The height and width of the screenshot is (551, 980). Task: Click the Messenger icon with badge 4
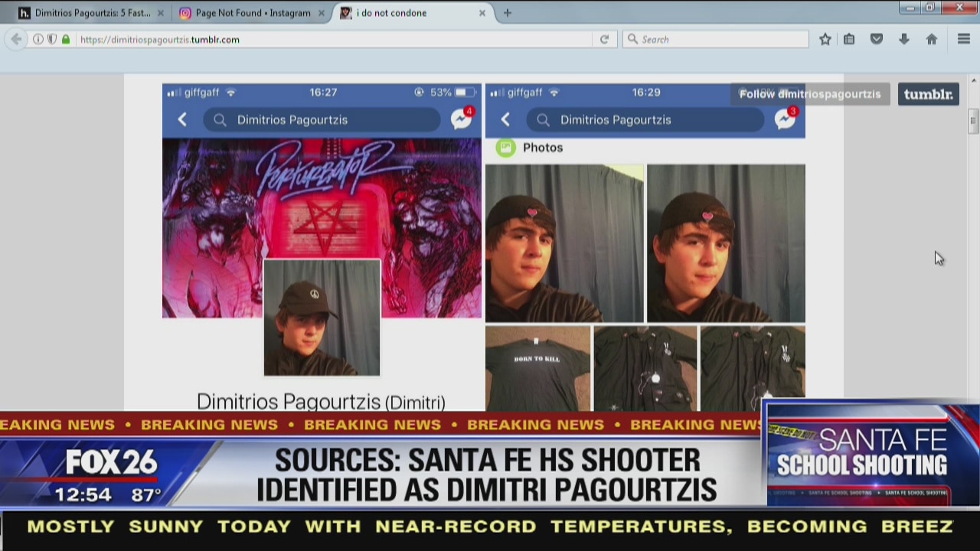click(461, 119)
